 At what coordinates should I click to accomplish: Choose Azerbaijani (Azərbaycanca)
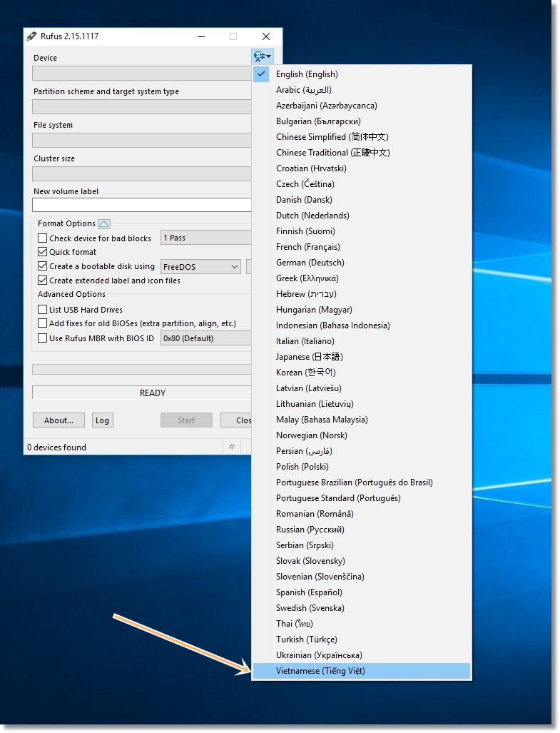(362, 106)
